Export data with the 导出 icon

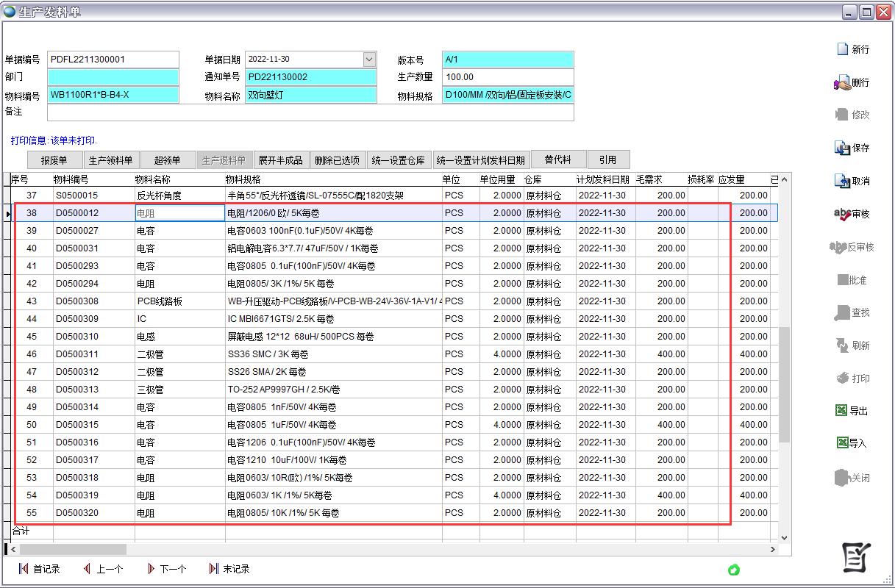842,411
